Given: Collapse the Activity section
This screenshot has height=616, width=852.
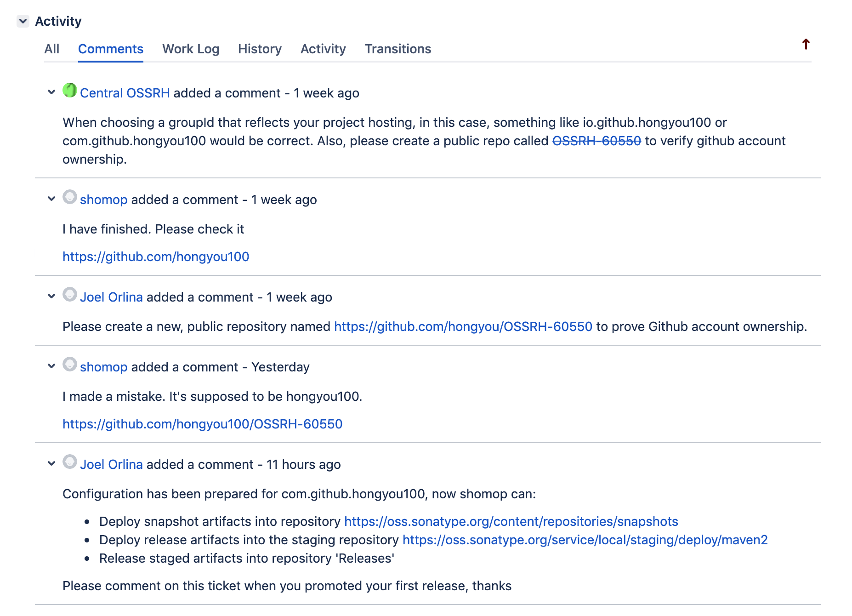Looking at the screenshot, I should click(x=23, y=21).
